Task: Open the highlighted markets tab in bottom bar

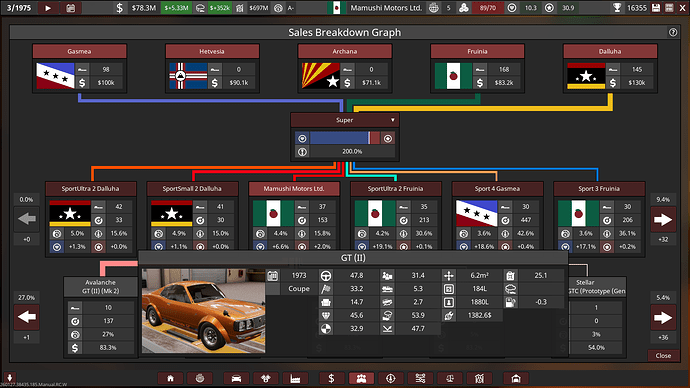Action: [x=361, y=378]
